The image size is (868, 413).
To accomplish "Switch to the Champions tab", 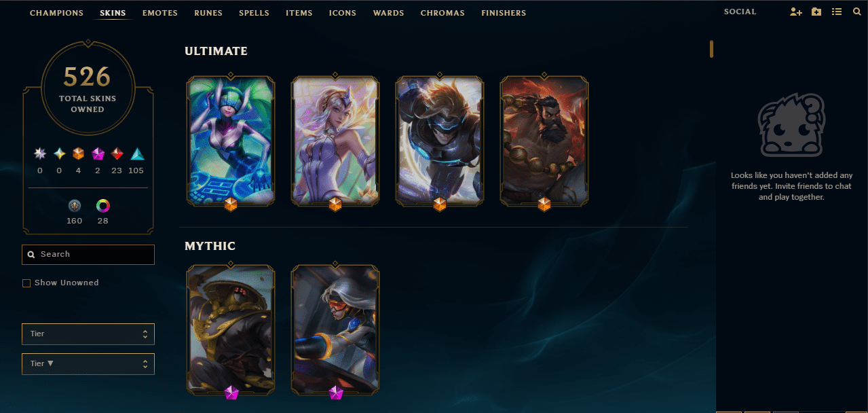I will click(x=57, y=13).
